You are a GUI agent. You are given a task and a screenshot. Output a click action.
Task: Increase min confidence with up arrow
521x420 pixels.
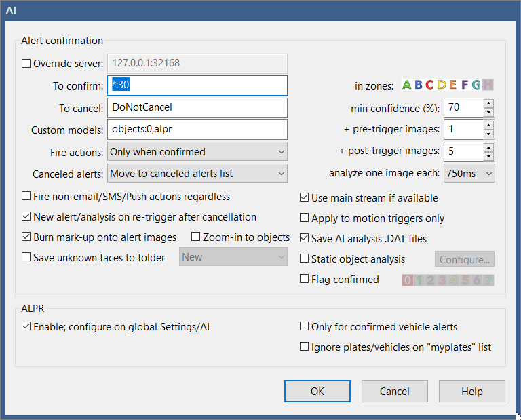click(488, 103)
